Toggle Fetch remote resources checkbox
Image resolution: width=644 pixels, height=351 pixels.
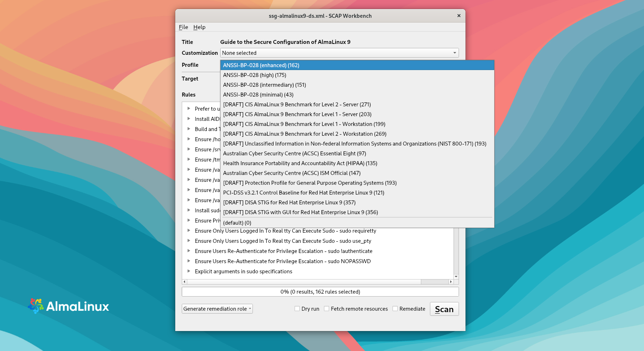[327, 309]
